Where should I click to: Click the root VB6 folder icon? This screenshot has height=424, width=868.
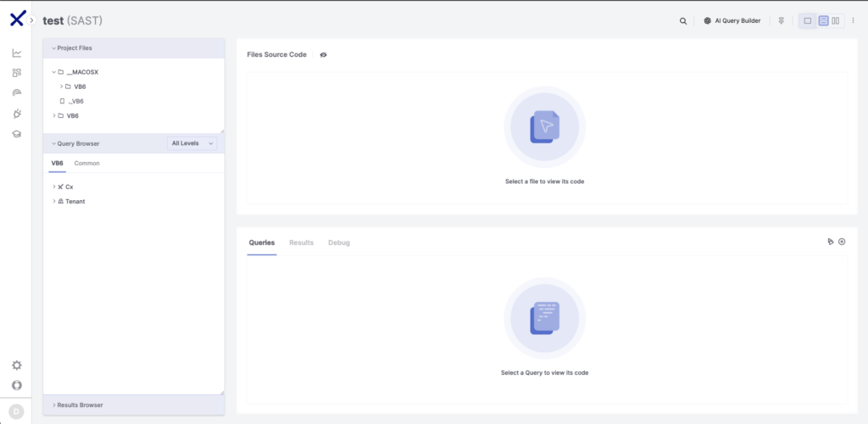coord(61,115)
